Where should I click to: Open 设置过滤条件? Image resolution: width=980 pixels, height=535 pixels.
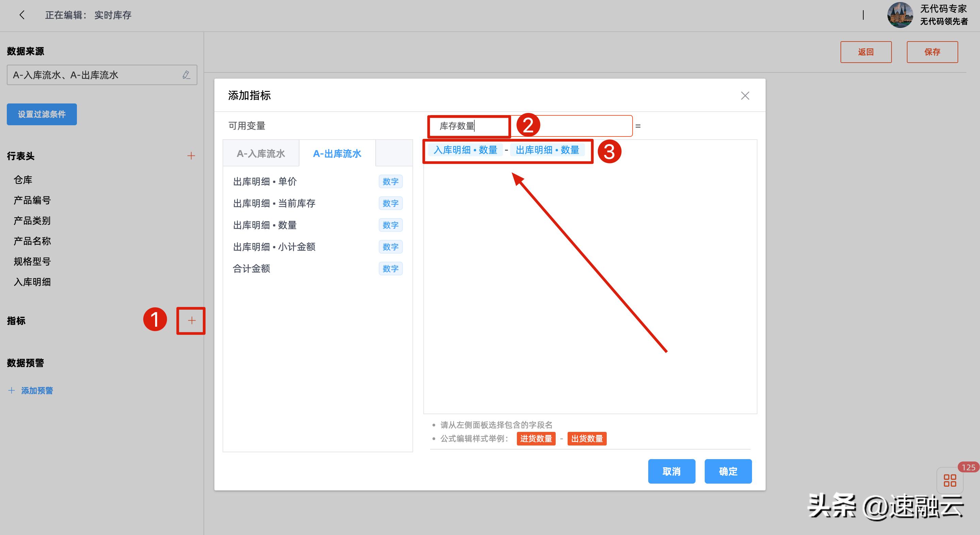click(42, 114)
